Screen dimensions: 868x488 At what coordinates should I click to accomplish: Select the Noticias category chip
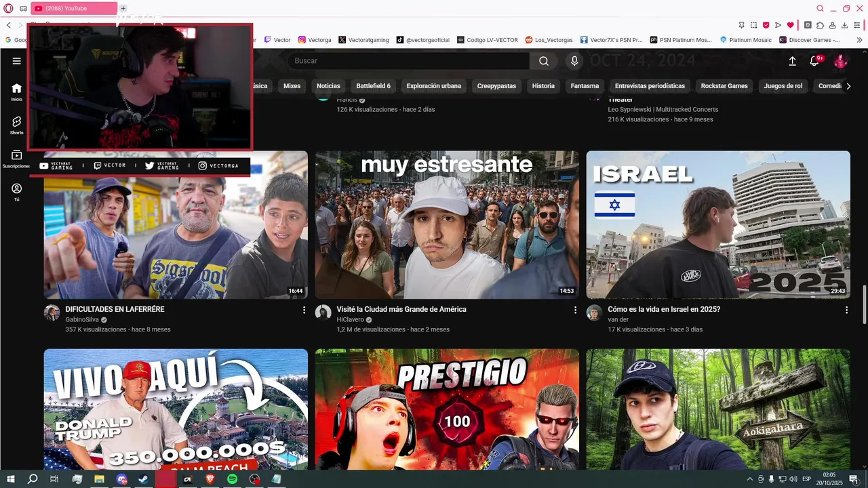(328, 86)
